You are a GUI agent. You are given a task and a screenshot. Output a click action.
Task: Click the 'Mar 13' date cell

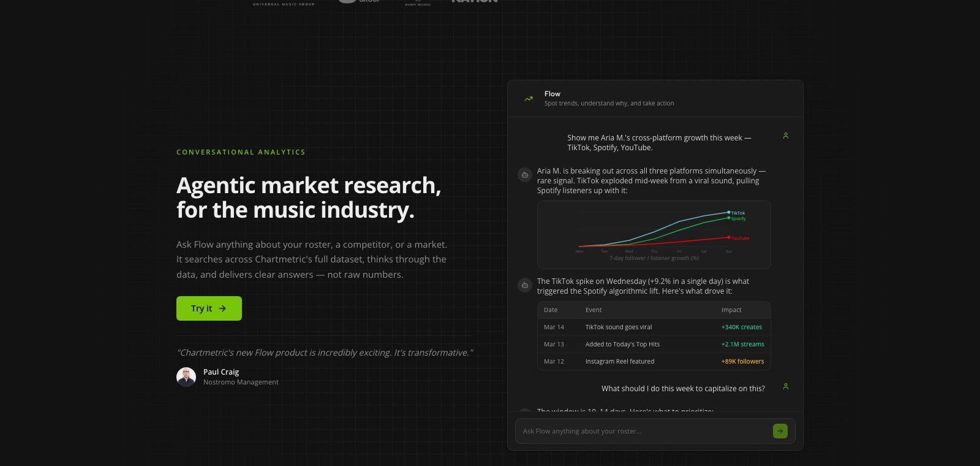[554, 344]
